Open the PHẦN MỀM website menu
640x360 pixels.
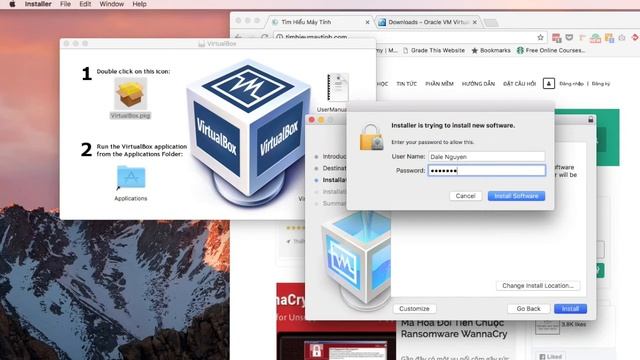[439, 84]
